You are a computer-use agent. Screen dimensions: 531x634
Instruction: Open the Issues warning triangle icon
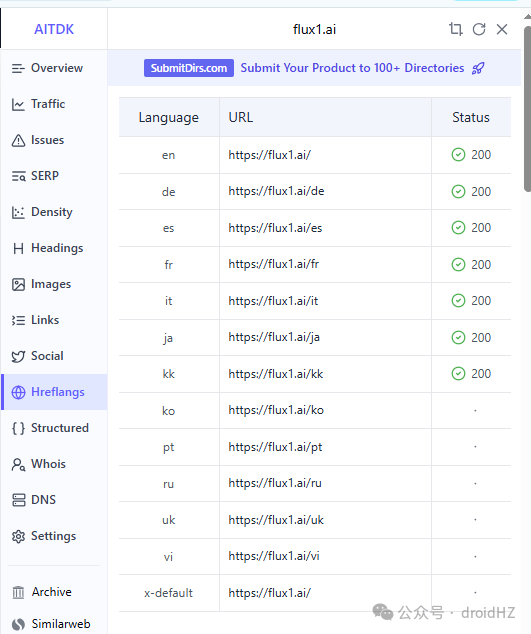(18, 140)
